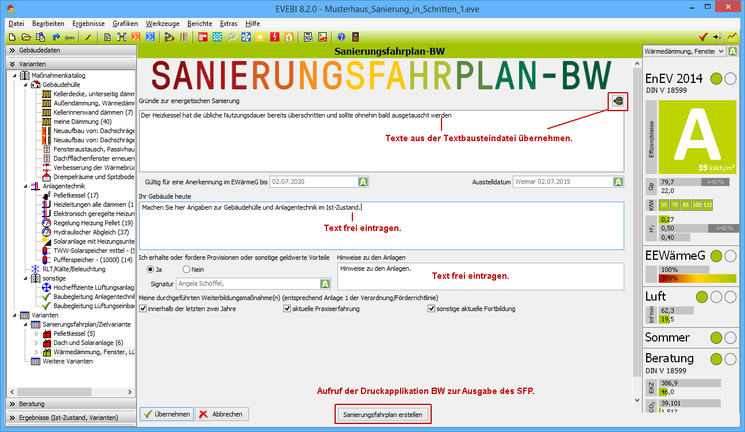This screenshot has height=432, width=745.
Task: Select Weitere Varianten tree item
Action: (x=67, y=361)
